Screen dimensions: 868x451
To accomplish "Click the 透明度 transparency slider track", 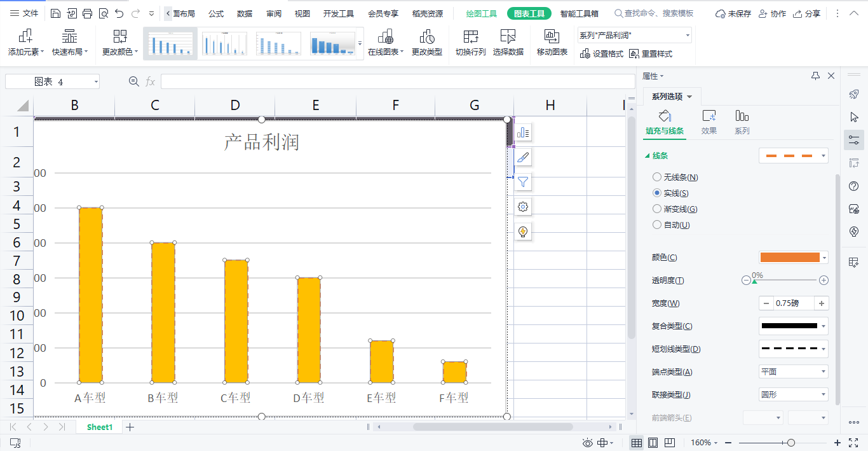I will coord(785,280).
